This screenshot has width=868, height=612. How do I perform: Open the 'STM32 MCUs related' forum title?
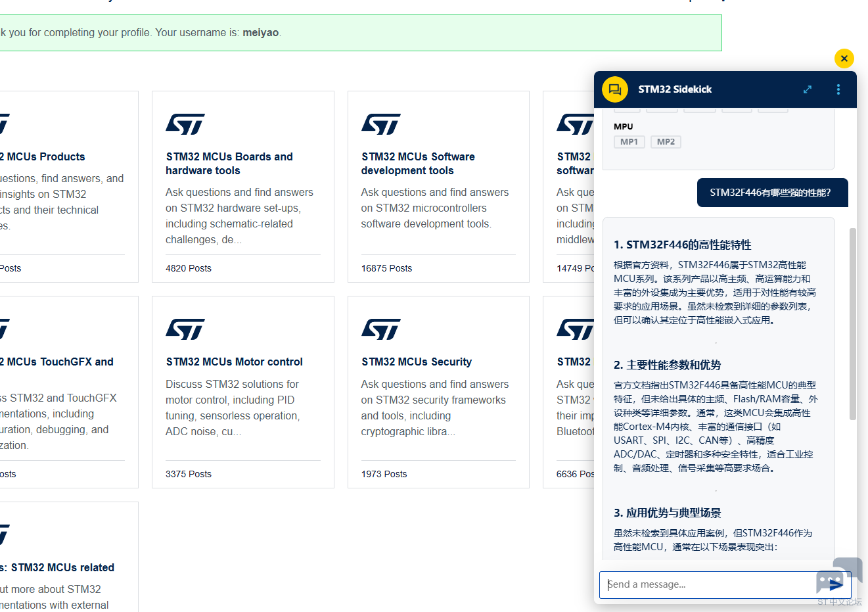(x=57, y=568)
